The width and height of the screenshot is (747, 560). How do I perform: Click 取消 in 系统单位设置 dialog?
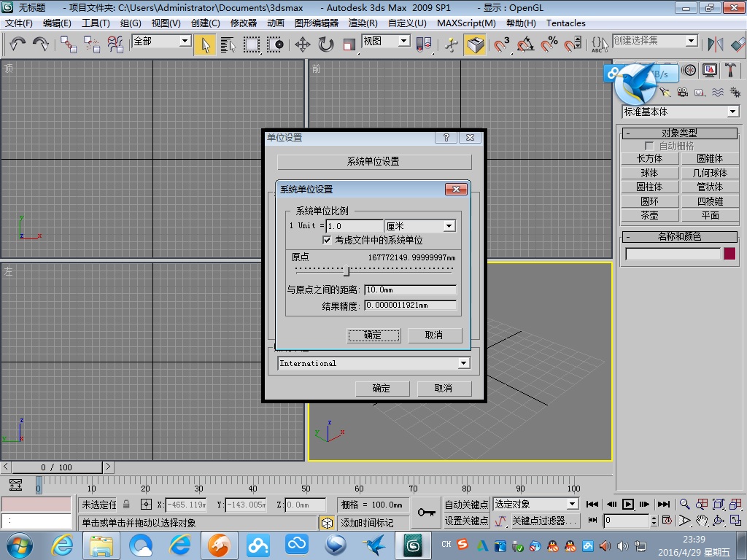[x=435, y=335]
